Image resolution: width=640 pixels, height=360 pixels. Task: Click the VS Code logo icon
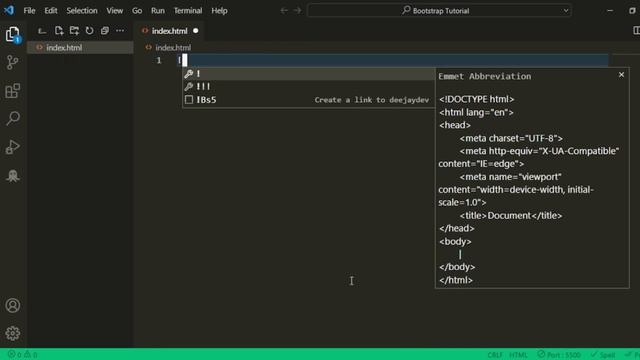click(x=9, y=10)
